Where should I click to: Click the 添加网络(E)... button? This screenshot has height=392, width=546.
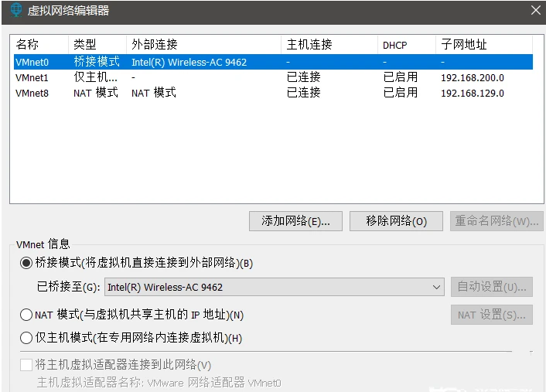295,221
